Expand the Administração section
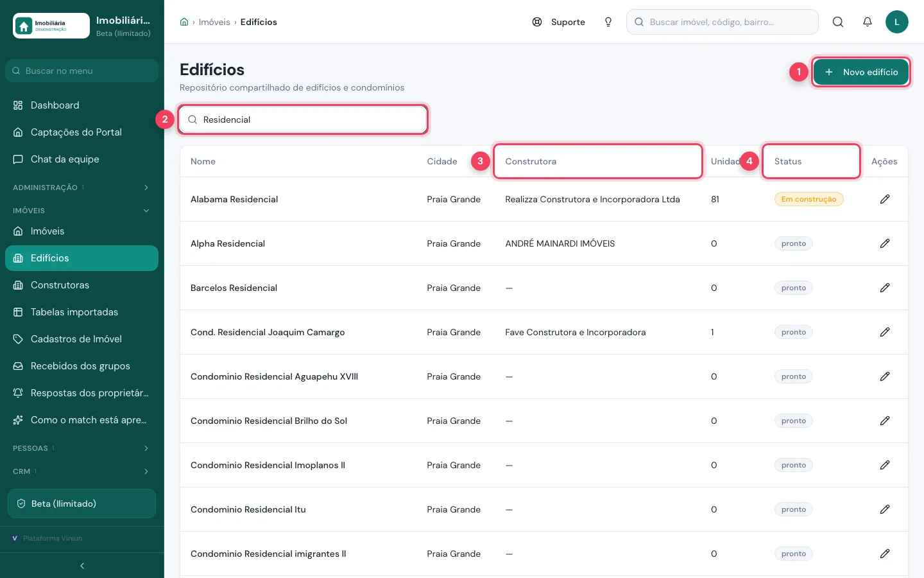The width and height of the screenshot is (924, 578). point(82,188)
